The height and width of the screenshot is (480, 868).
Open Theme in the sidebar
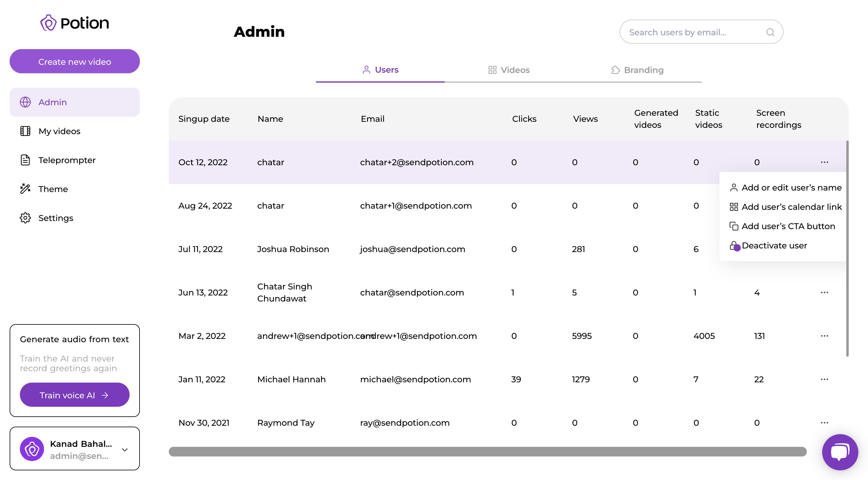75,189
